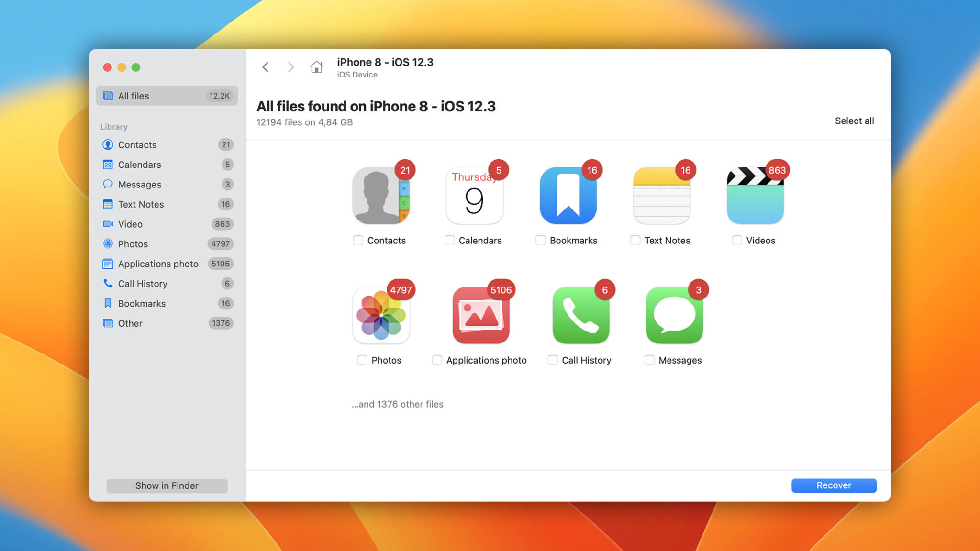Select the Bookmarks entry in the Library
This screenshot has height=551, width=980.
[x=142, y=303]
